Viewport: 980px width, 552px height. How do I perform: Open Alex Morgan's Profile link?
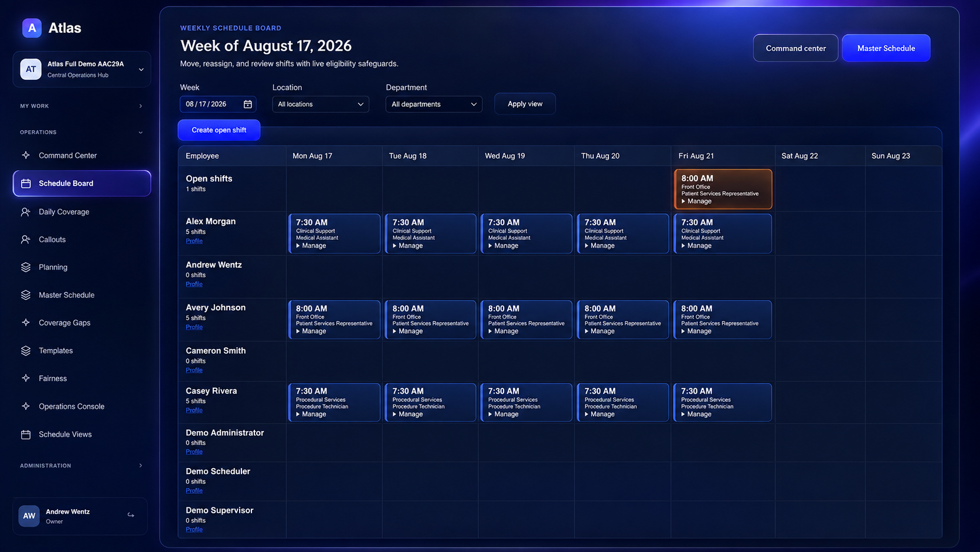pos(194,241)
